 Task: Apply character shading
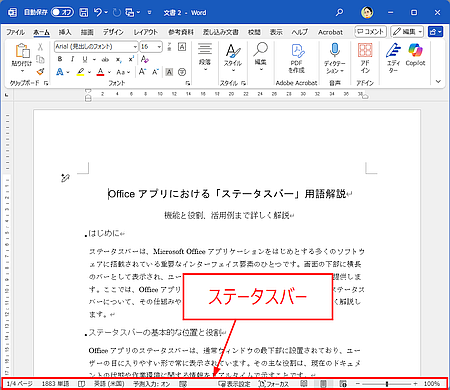tap(169, 72)
